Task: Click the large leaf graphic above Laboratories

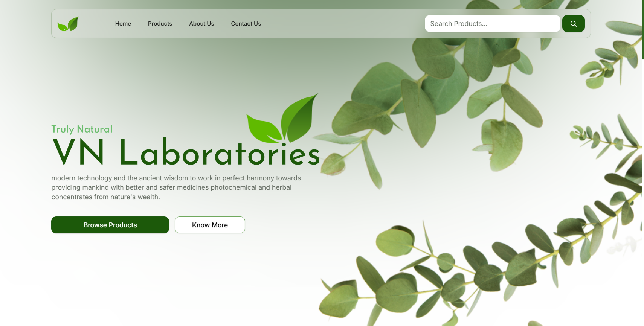Action: [282, 119]
